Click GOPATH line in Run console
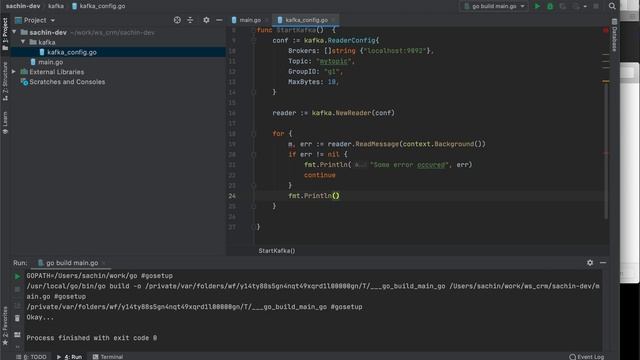 pos(100,276)
